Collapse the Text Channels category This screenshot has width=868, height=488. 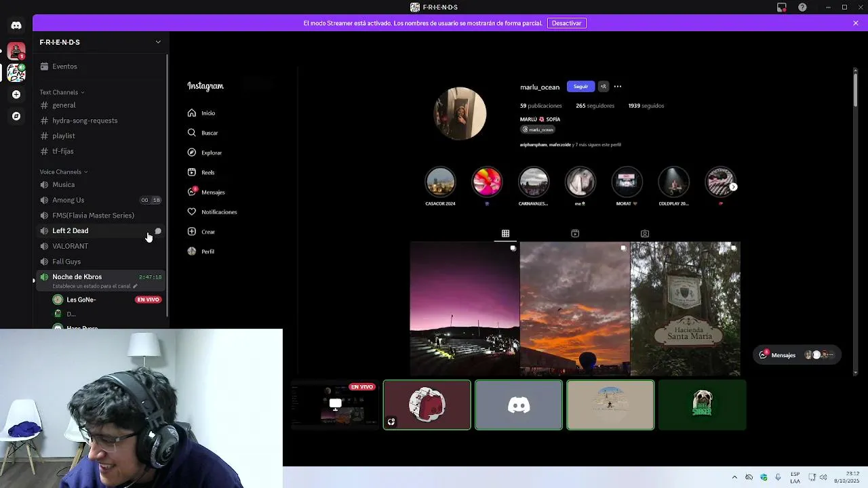point(62,92)
